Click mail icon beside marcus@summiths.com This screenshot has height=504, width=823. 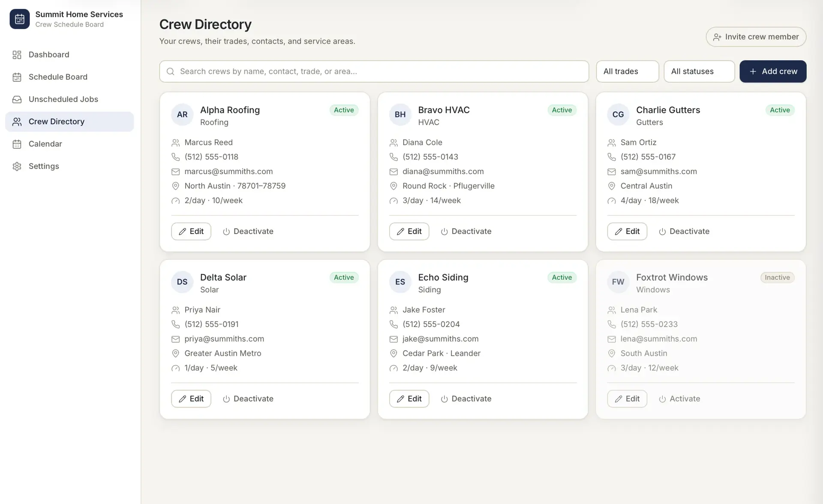click(175, 171)
